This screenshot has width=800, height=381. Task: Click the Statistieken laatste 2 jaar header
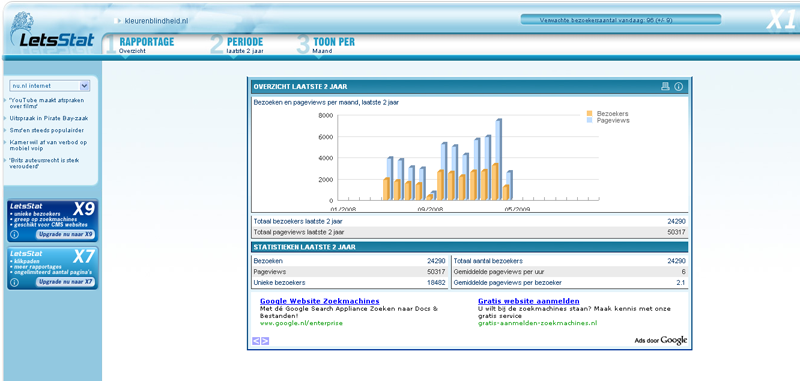tap(469, 247)
